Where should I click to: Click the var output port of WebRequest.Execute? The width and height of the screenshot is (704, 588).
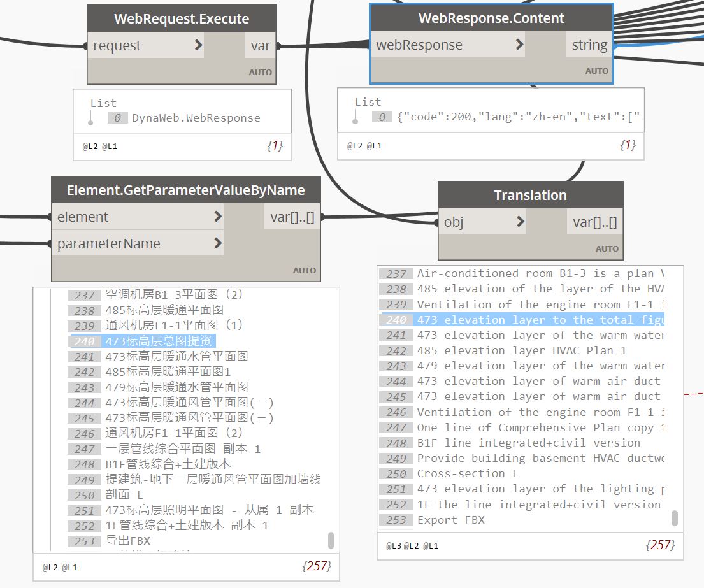click(261, 45)
